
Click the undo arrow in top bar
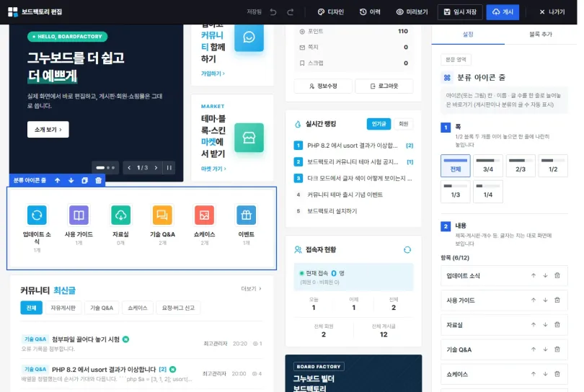pos(273,12)
